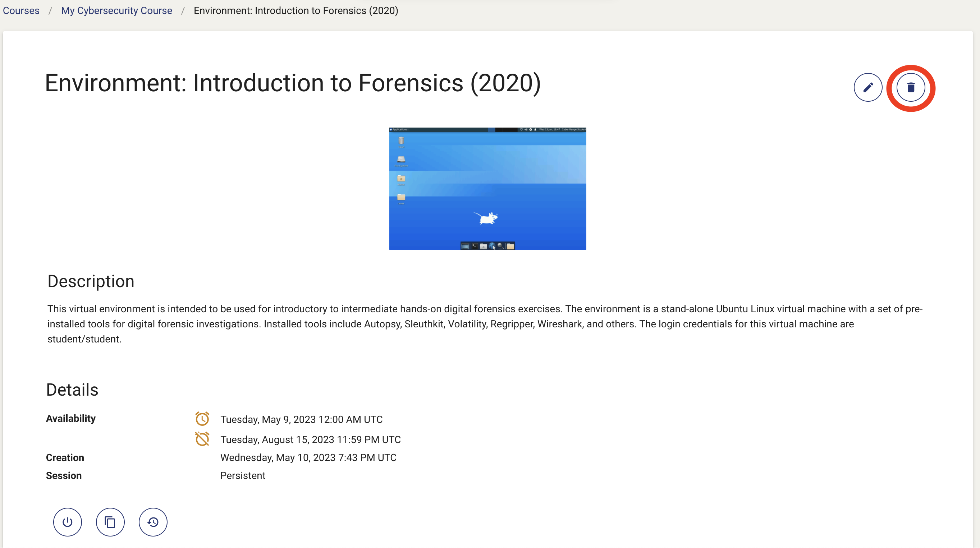Select the Description section heading

coord(91,281)
